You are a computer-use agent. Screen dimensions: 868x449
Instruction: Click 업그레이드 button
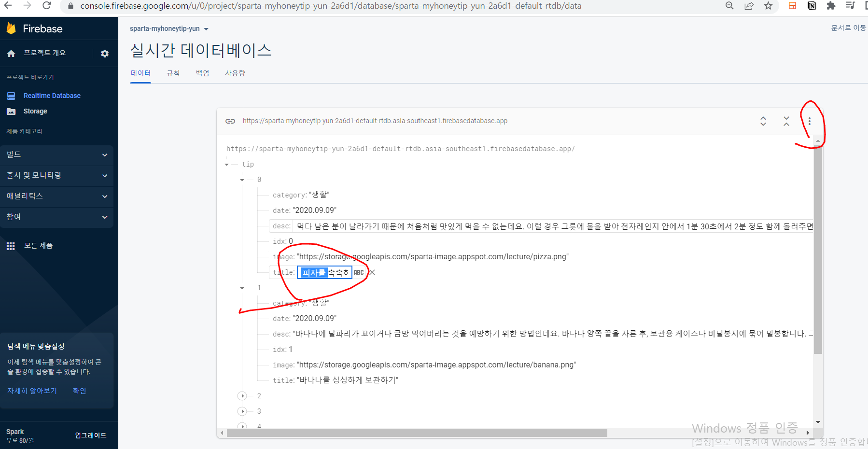pos(91,435)
